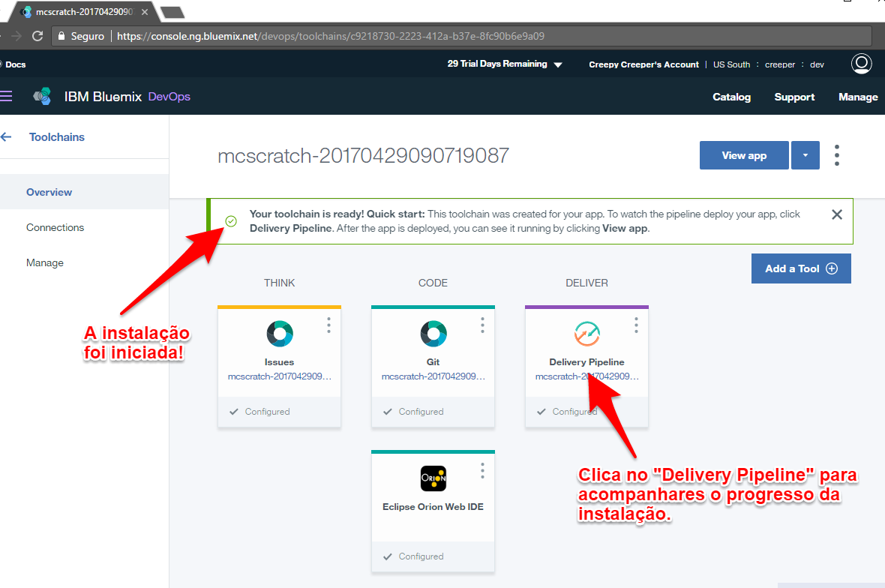Click the creeper organization label

[x=780, y=64]
